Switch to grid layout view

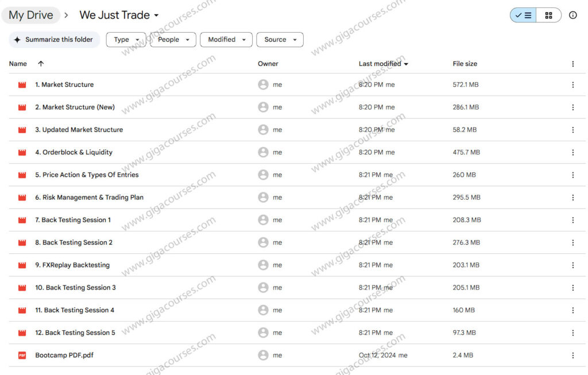(x=548, y=16)
